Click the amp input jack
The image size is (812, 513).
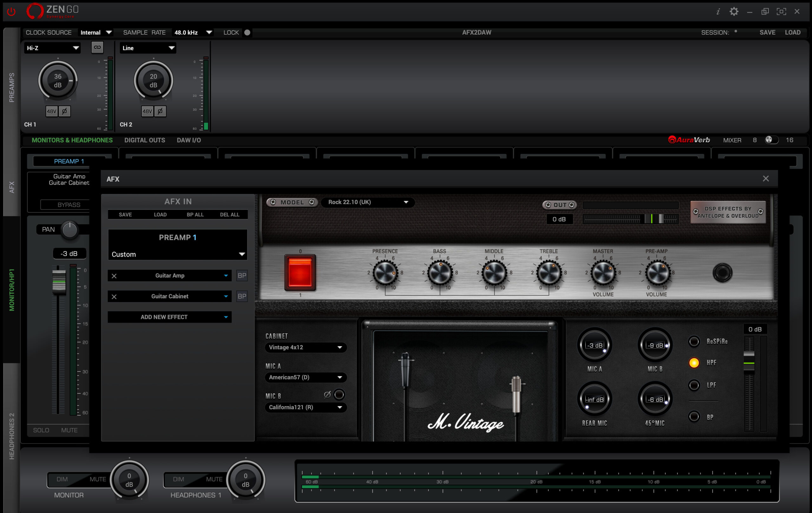pyautogui.click(x=722, y=273)
